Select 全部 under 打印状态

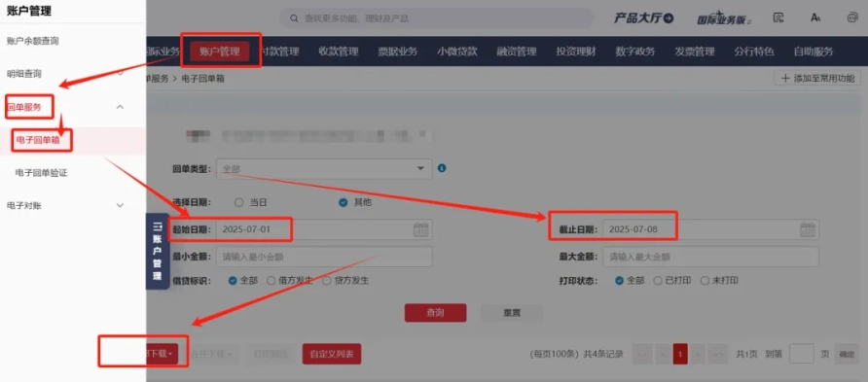click(x=620, y=281)
